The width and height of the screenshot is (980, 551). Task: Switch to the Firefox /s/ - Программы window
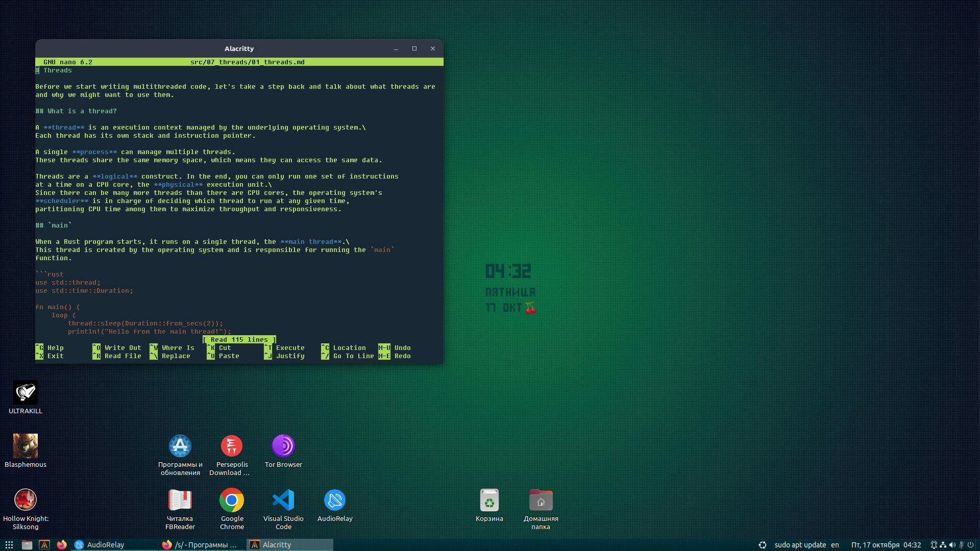tap(202, 545)
